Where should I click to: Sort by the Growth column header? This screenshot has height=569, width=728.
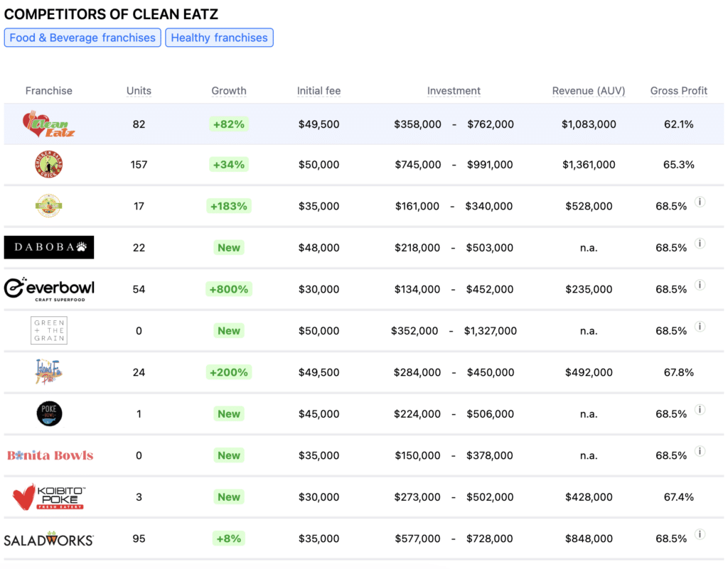[x=229, y=91]
